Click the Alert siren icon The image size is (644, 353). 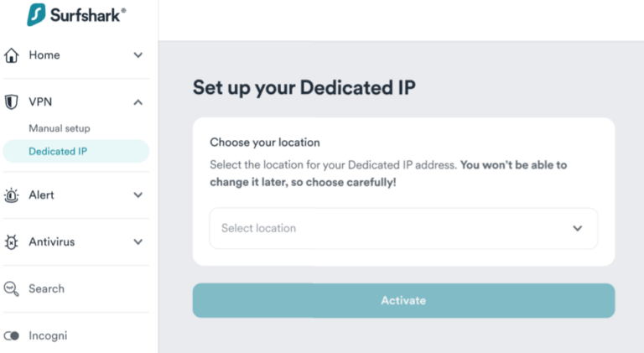point(12,195)
